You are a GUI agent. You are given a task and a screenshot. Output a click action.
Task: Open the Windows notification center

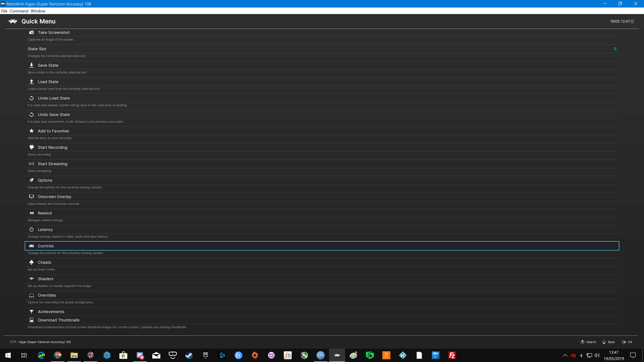tap(633, 355)
